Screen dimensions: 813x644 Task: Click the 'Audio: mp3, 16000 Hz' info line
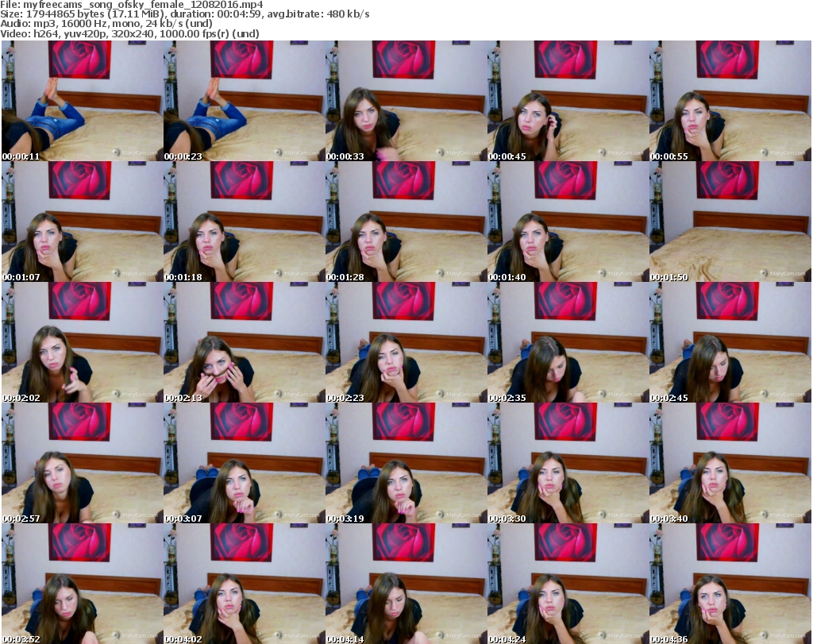[x=106, y=24]
